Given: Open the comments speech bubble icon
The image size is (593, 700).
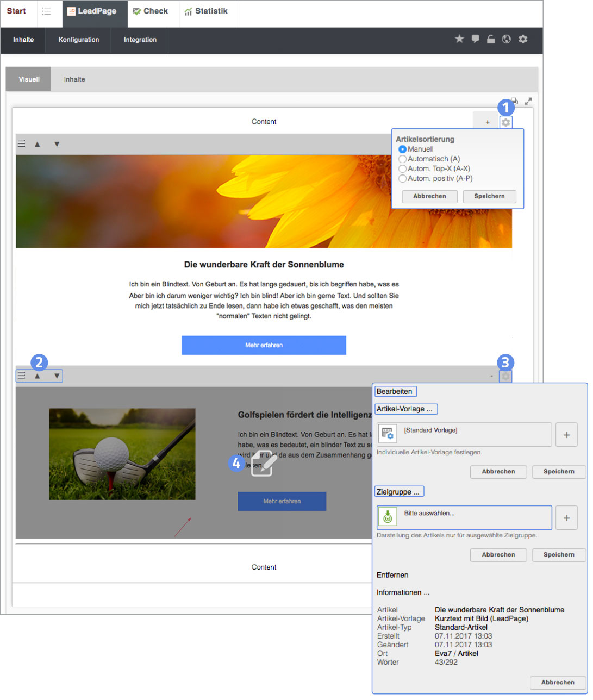Looking at the screenshot, I should [476, 39].
